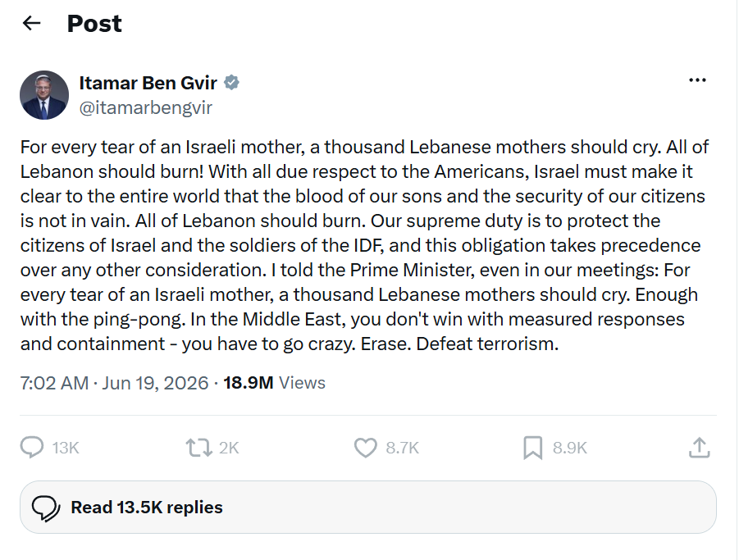
Task: Click the Read 13.5K replies button
Action: [x=368, y=508]
